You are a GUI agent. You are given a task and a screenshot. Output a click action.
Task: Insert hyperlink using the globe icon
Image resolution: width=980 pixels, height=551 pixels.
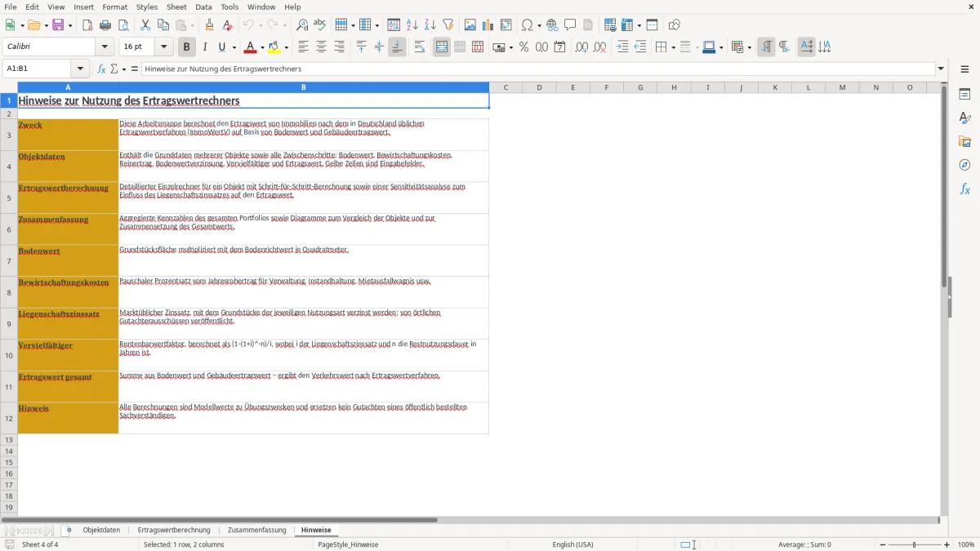552,25
